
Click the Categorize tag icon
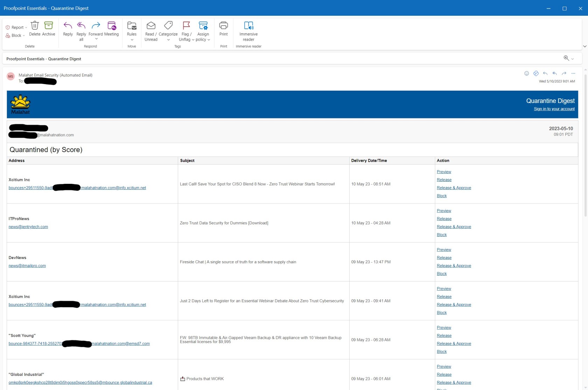[168, 26]
